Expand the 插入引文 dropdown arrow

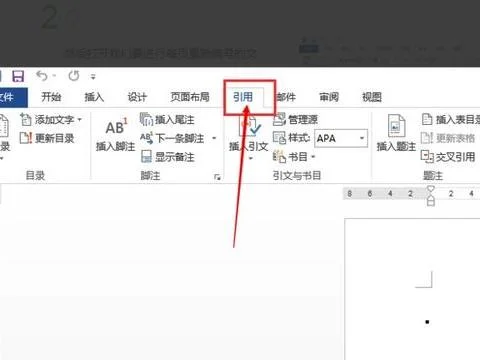click(251, 158)
